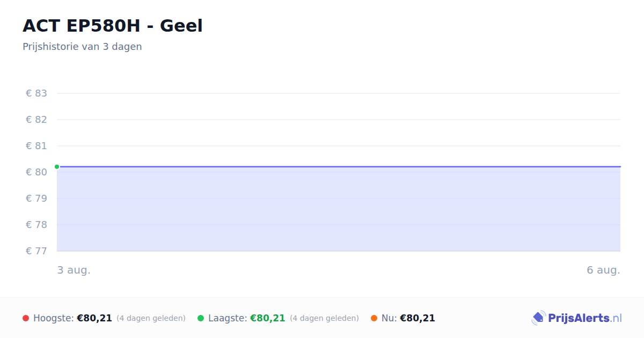Click the ACT EP580H - Geel title
644x338 pixels.
[x=113, y=26]
